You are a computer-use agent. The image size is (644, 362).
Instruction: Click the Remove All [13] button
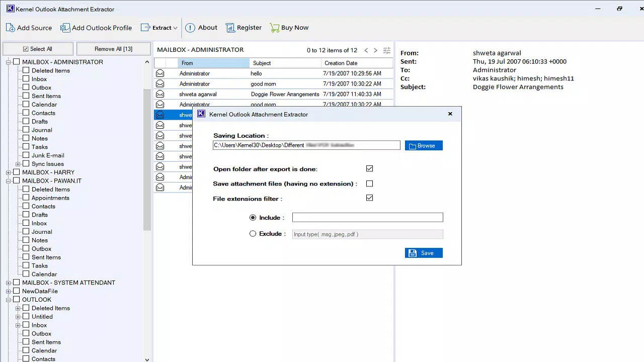[113, 49]
